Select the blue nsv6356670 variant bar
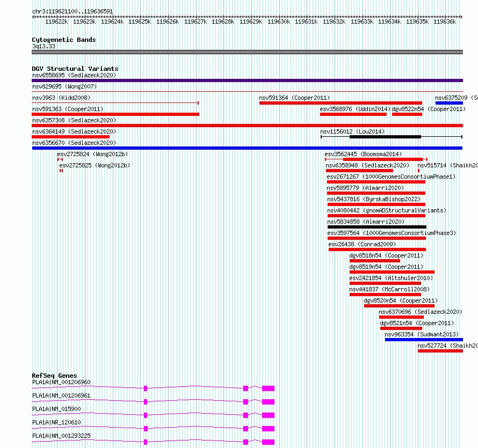 pyautogui.click(x=247, y=148)
